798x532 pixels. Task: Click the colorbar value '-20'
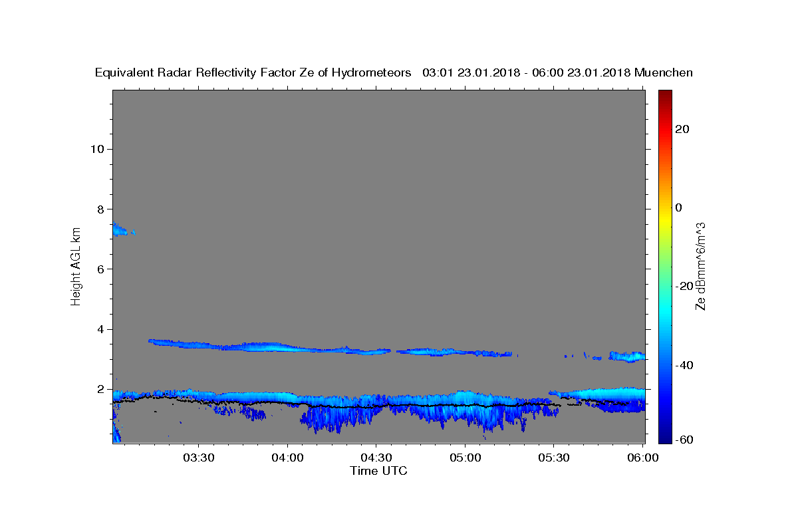[x=685, y=286]
